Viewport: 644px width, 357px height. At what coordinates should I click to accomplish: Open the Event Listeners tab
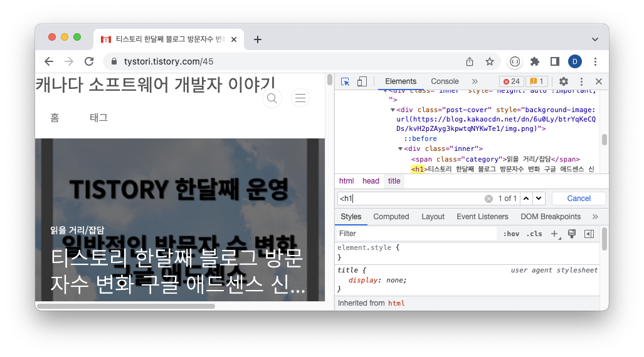pos(482,217)
